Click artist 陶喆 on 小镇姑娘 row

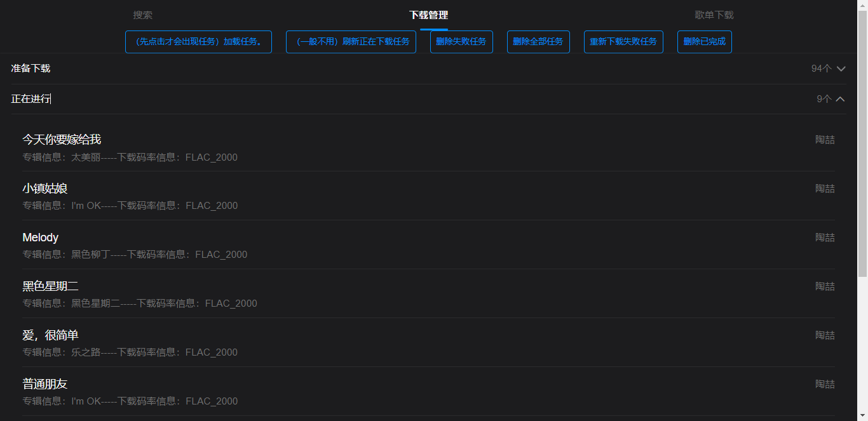[x=825, y=189]
